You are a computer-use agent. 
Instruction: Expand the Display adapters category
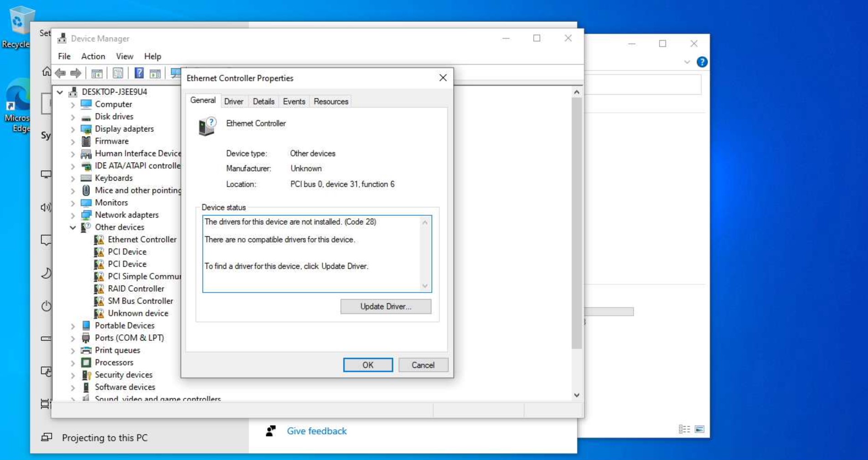73,129
